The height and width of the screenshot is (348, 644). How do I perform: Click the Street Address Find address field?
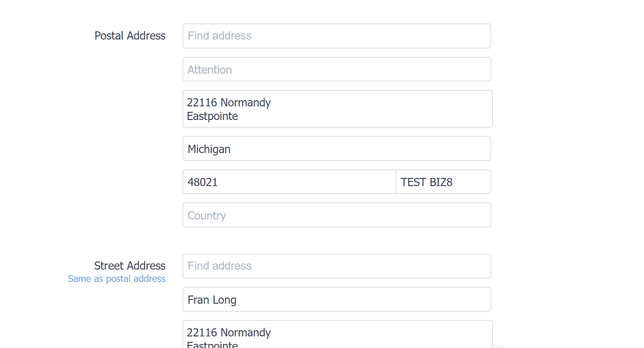pos(337,266)
